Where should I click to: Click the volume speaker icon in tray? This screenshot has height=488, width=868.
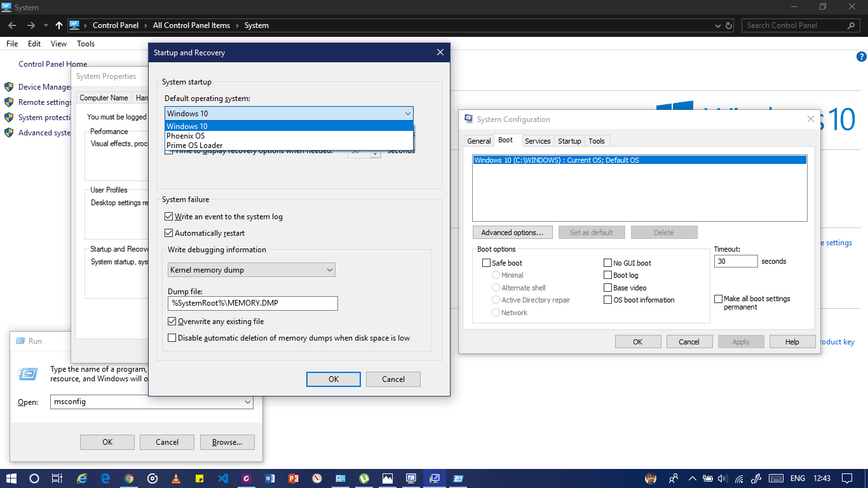pos(722,478)
